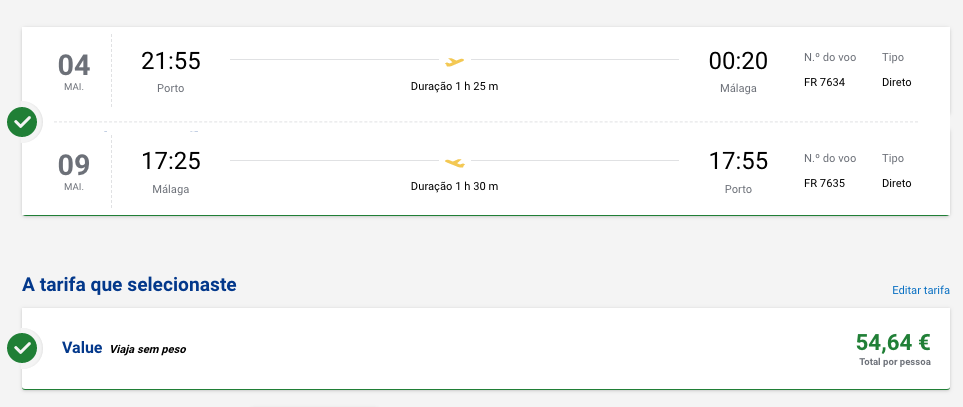Click the Duração 1 h 30 m label
Viewport: 963px width, 407px height.
click(454, 186)
